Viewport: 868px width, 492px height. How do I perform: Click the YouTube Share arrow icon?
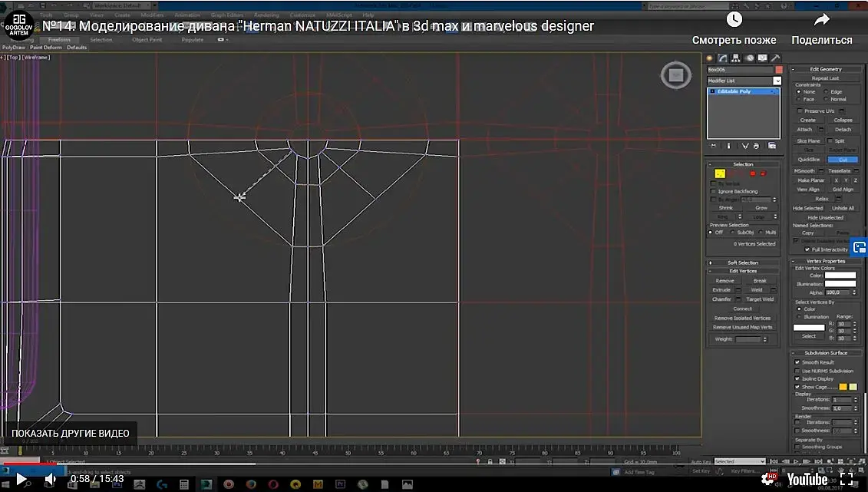[x=821, y=20]
